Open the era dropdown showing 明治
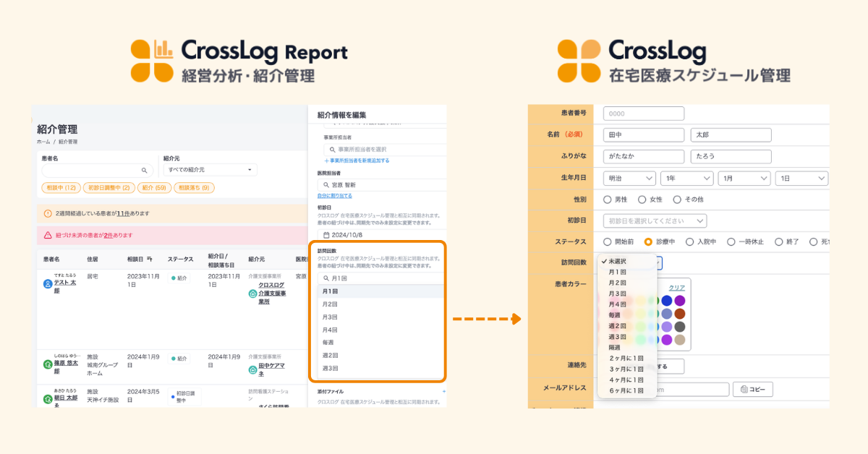The height and width of the screenshot is (454, 868). pos(629,178)
